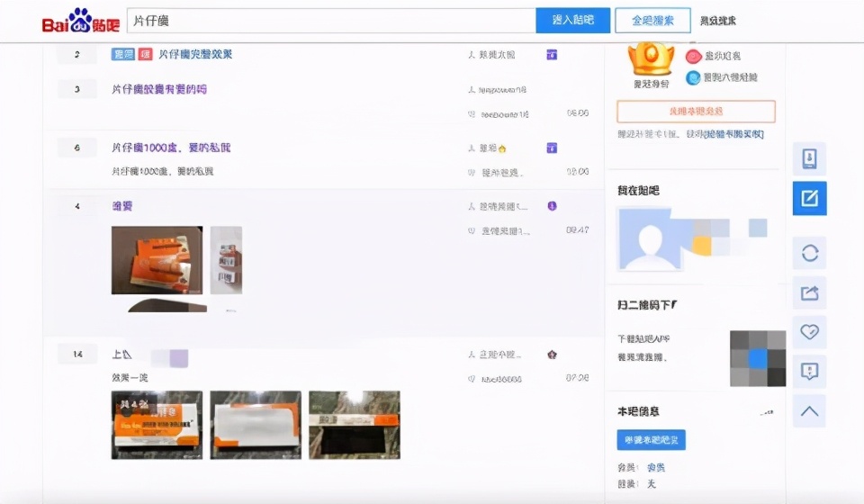Click the preview text under the 14-reply title

[x=130, y=378]
